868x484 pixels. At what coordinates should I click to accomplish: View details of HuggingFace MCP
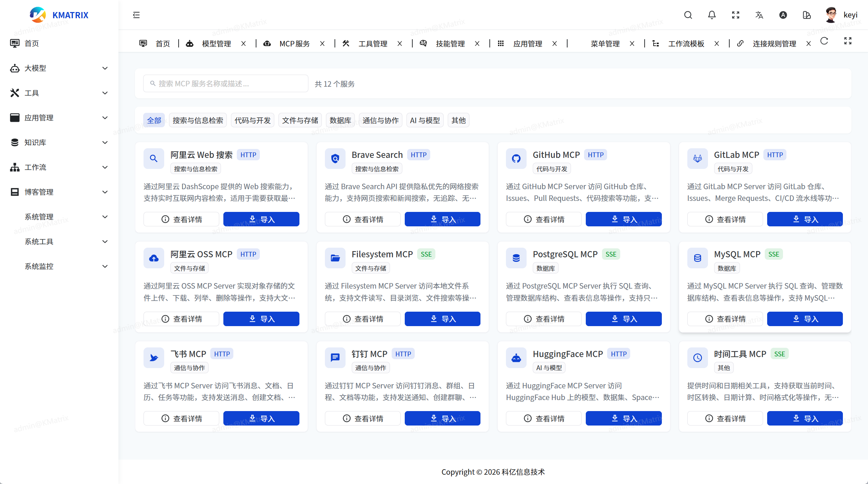coord(544,418)
